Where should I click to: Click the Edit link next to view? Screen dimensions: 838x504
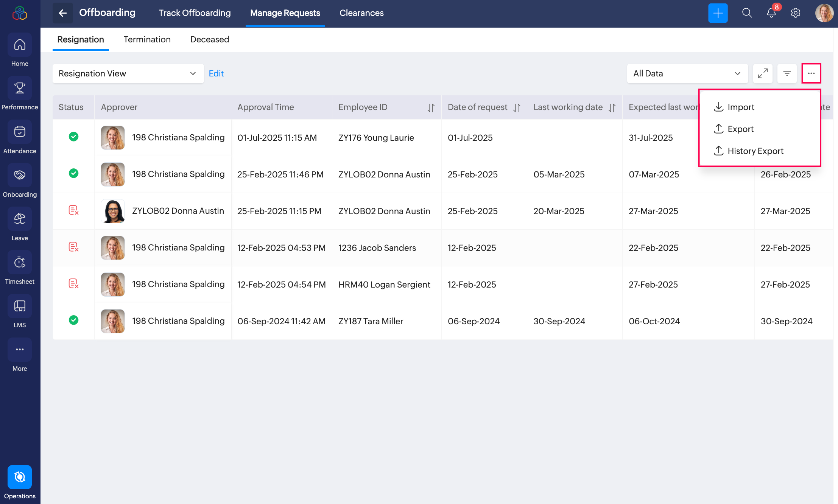216,73
